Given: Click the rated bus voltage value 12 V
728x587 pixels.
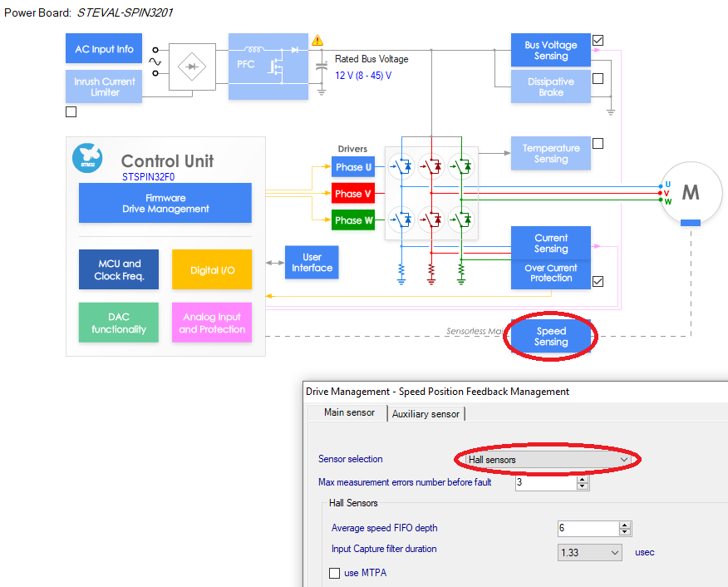Looking at the screenshot, I should [x=363, y=75].
